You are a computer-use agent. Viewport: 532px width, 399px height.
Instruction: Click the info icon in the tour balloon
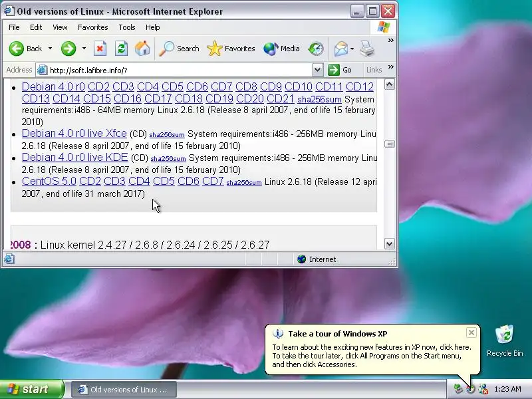click(278, 334)
